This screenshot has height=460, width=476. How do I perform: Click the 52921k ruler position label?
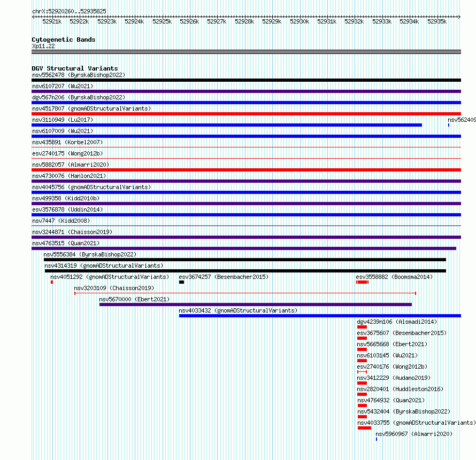52,21
